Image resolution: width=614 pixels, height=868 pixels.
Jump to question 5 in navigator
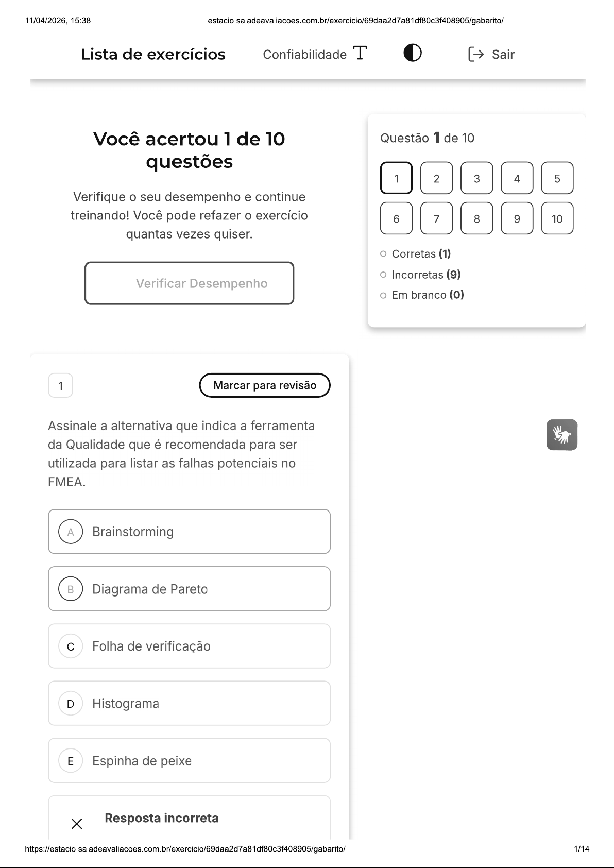tap(557, 178)
